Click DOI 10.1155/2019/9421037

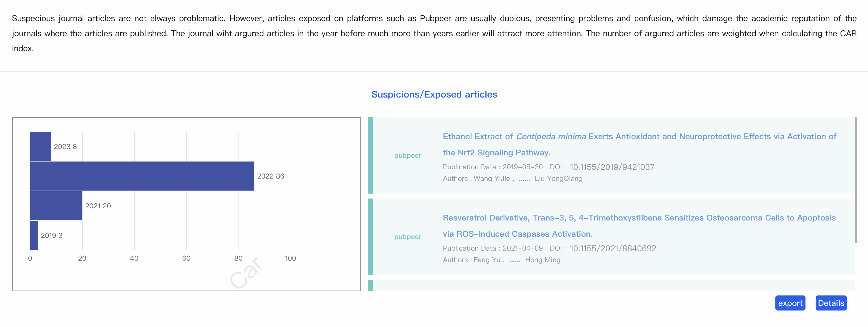612,167
